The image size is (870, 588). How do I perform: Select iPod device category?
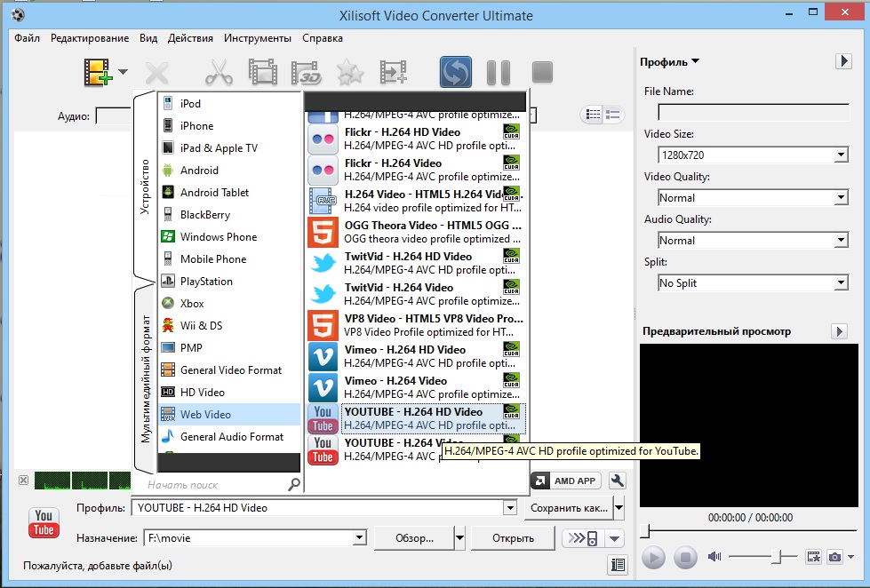pyautogui.click(x=229, y=104)
